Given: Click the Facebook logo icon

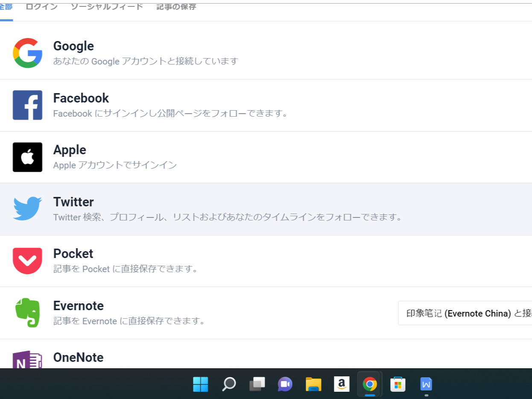Looking at the screenshot, I should click(x=27, y=105).
